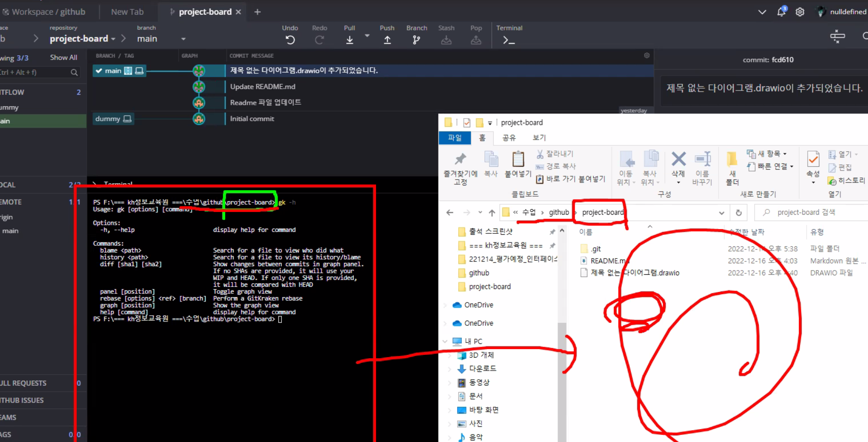Click the laptop icon on the dummy branch label
Viewport: 868px width, 442px height.
127,119
